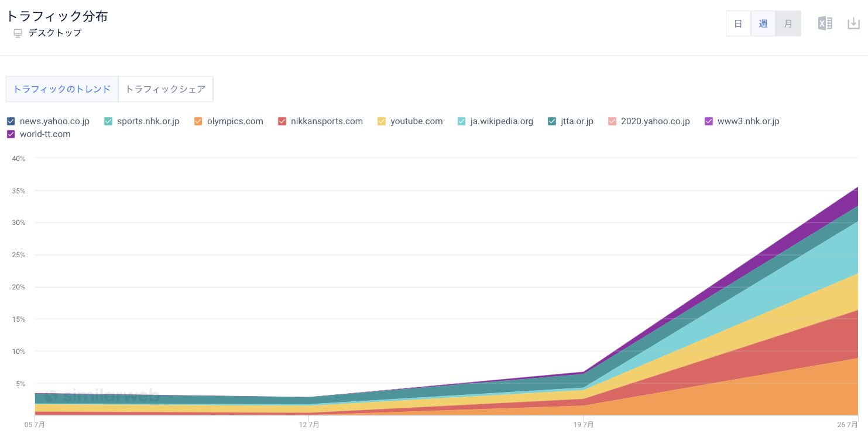This screenshot has height=440, width=868.
Task: Toggle the jtta.or.jp checkbox
Action: (x=552, y=121)
